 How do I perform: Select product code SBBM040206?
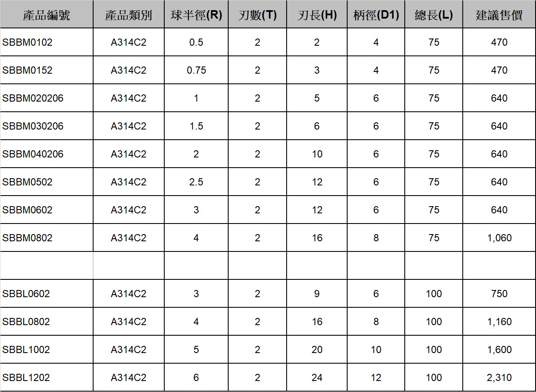(47, 154)
